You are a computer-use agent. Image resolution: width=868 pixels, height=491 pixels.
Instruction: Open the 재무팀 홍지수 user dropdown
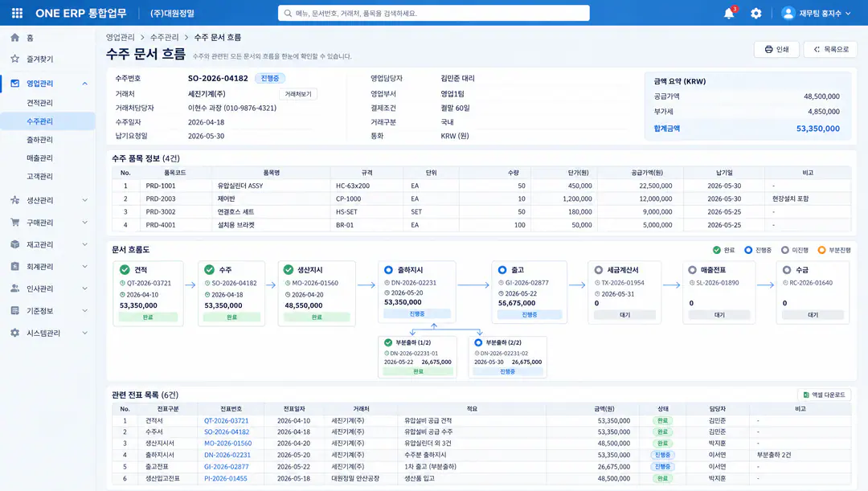coord(817,14)
